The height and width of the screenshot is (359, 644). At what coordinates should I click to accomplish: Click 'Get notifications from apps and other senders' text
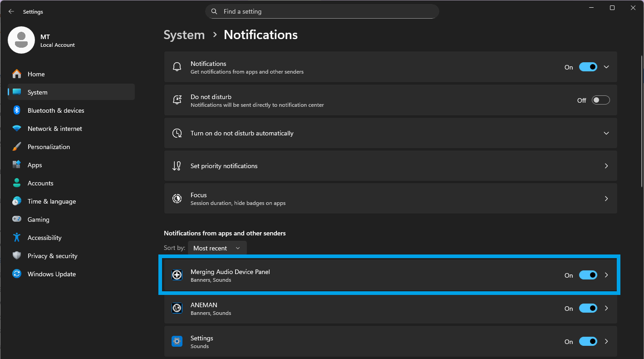(247, 72)
